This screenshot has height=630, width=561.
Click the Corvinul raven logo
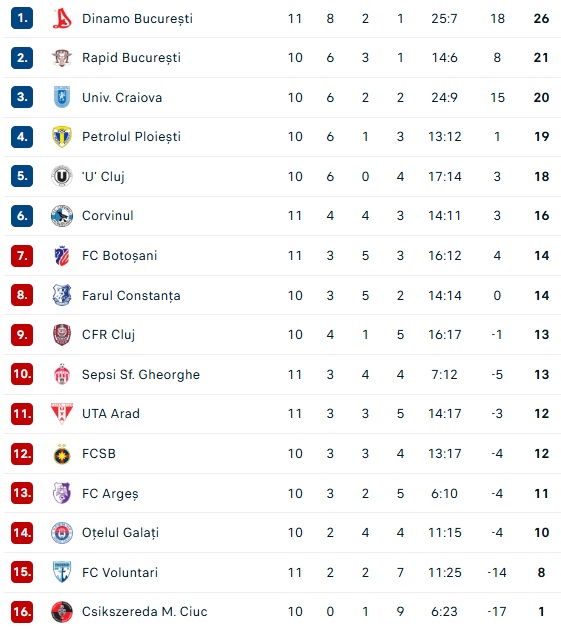pos(62,216)
